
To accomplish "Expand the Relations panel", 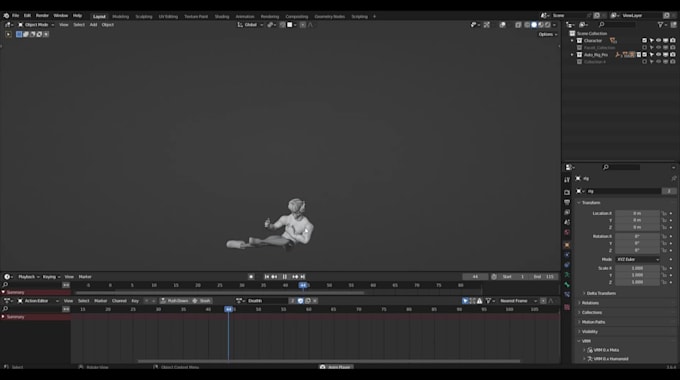I will [x=590, y=303].
